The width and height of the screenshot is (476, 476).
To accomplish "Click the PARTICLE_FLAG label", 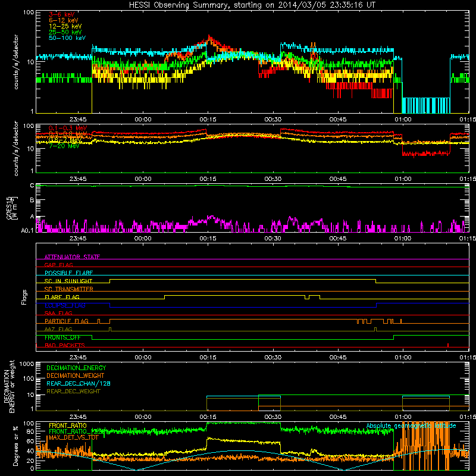I will pos(67,321).
